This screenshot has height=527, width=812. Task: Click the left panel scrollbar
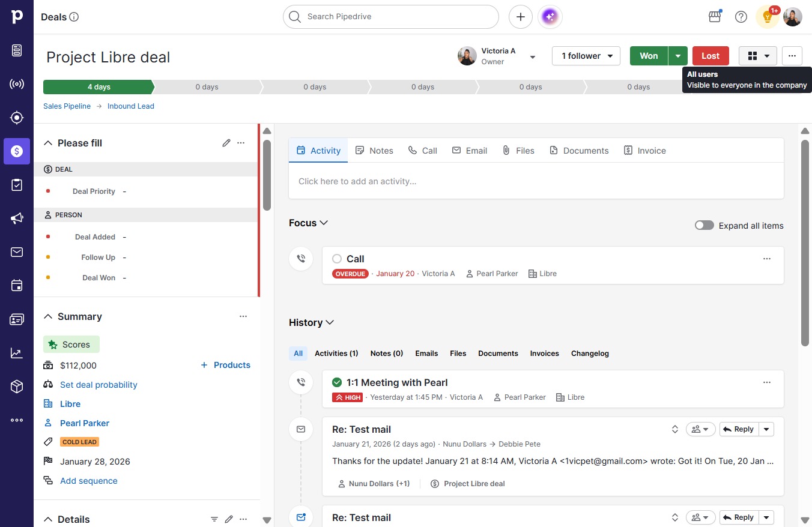pos(267,175)
